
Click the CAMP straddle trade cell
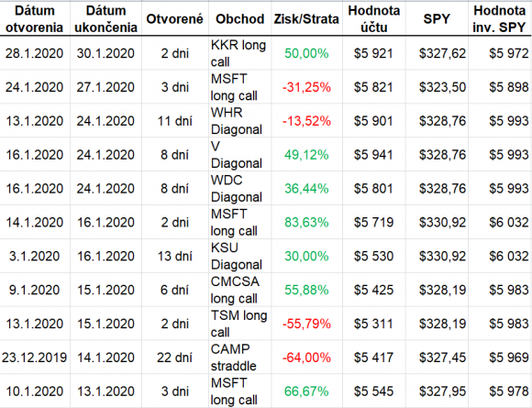(239, 358)
